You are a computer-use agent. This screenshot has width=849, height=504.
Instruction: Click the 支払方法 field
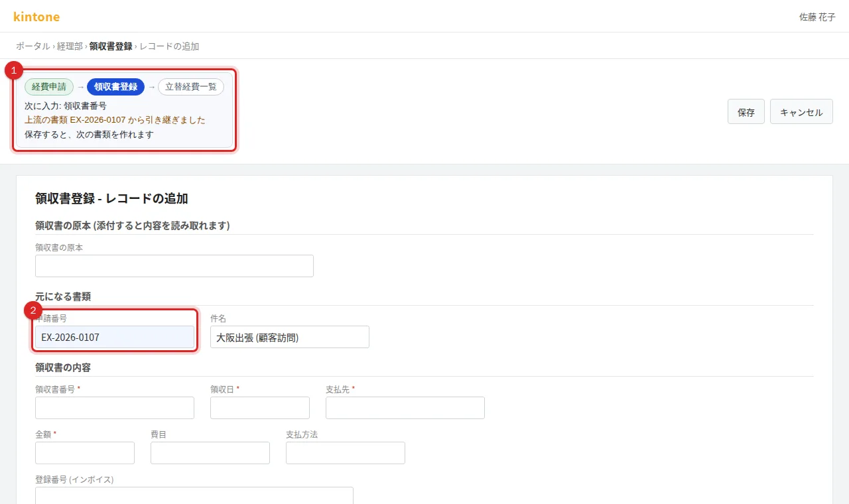pyautogui.click(x=346, y=453)
